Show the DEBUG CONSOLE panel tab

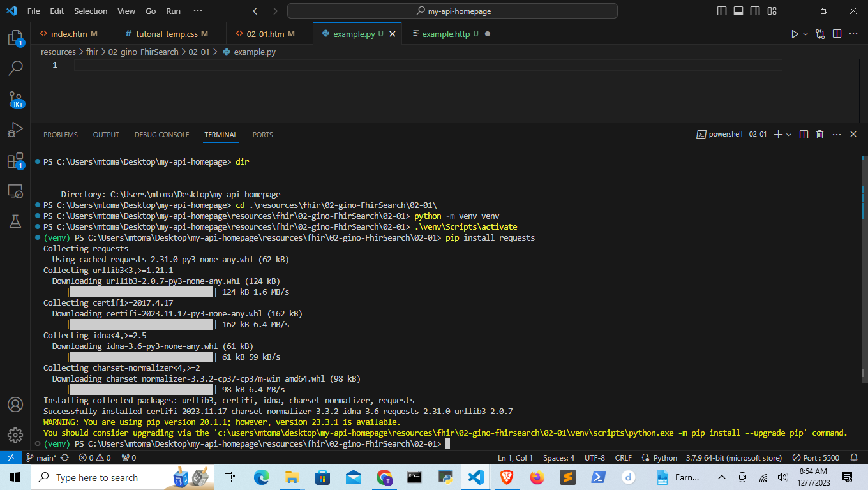coord(161,135)
